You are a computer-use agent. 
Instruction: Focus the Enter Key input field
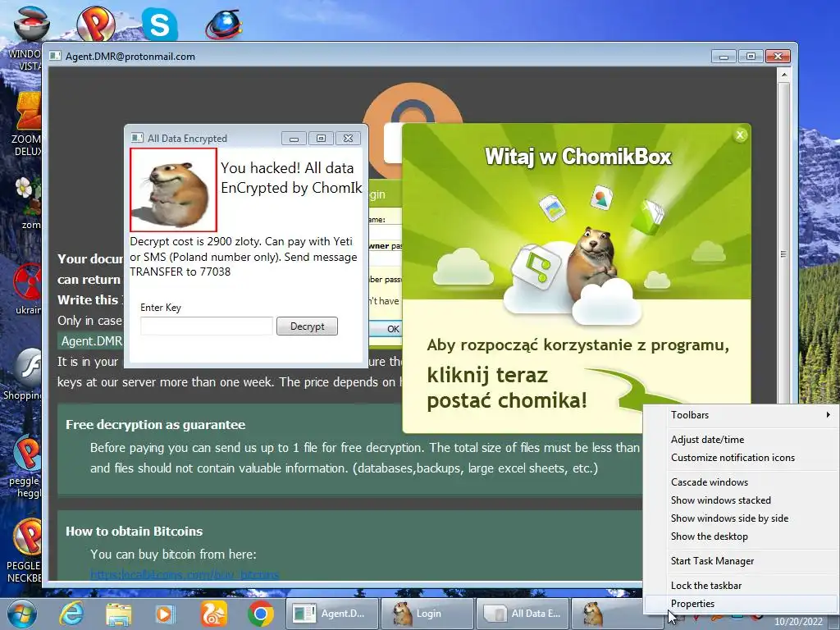pyautogui.click(x=206, y=326)
